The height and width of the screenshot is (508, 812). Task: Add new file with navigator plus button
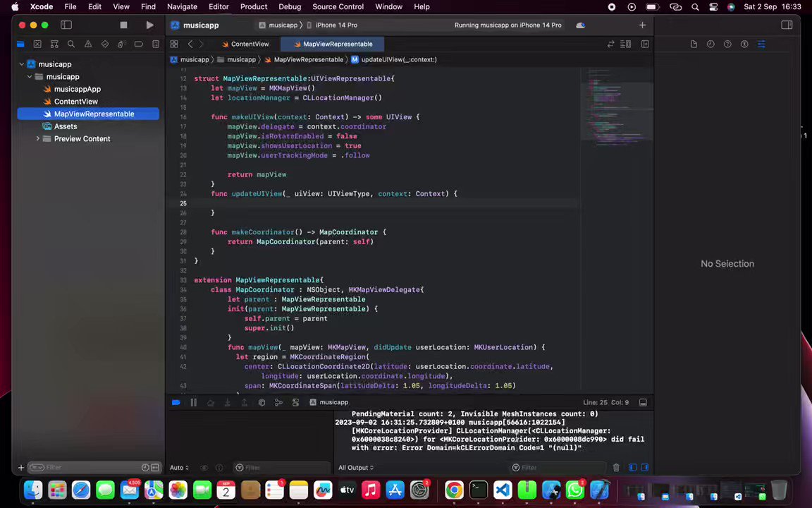pos(20,468)
